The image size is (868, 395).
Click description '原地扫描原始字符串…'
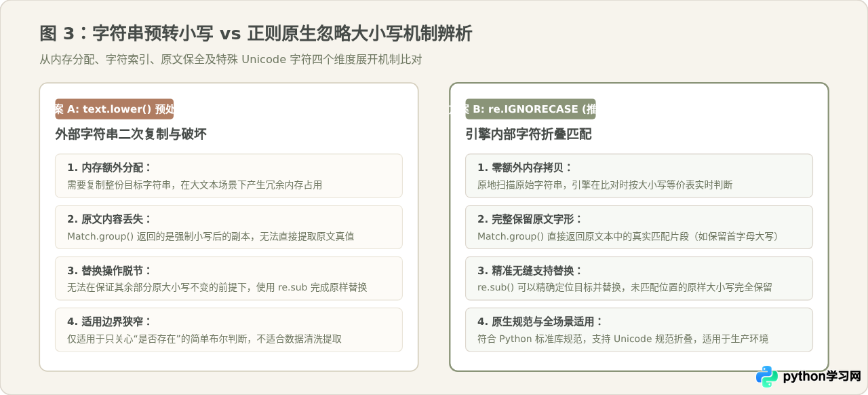[x=605, y=185]
